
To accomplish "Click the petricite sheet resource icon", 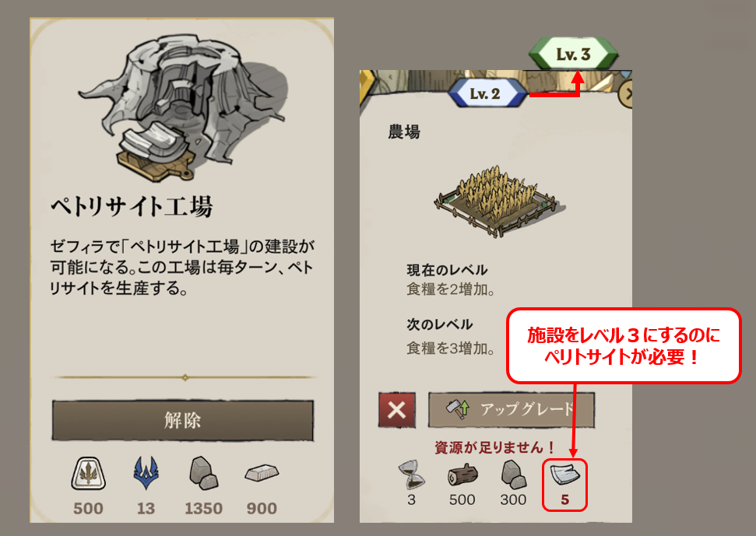I will tap(565, 475).
